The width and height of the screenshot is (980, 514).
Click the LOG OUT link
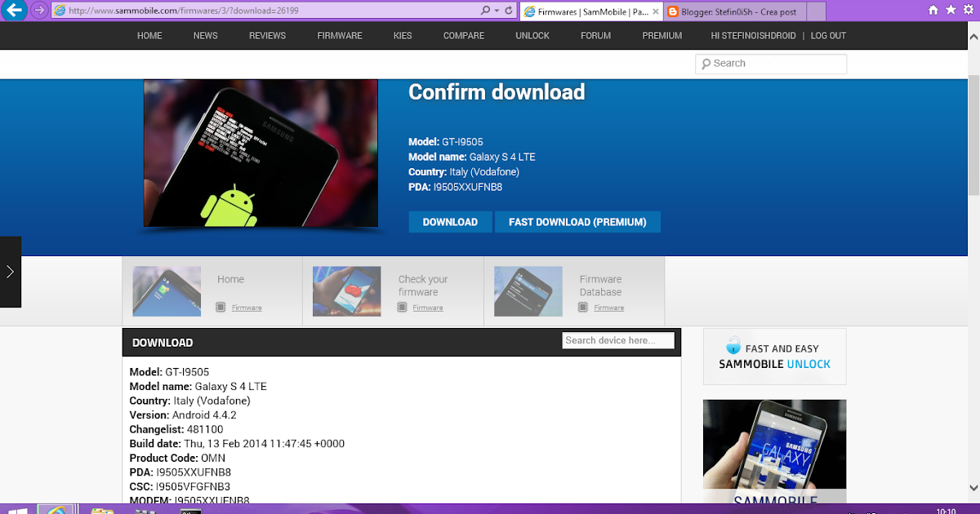tap(828, 36)
